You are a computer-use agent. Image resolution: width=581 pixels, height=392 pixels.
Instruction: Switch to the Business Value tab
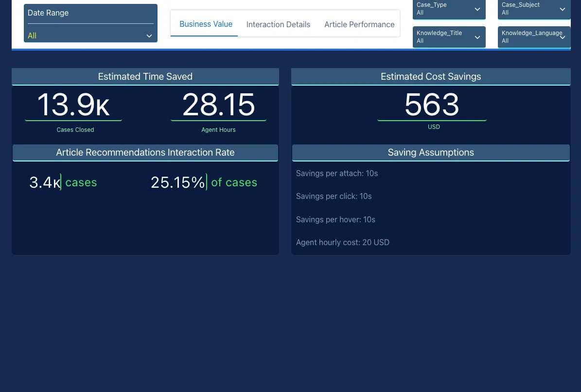[x=206, y=24]
